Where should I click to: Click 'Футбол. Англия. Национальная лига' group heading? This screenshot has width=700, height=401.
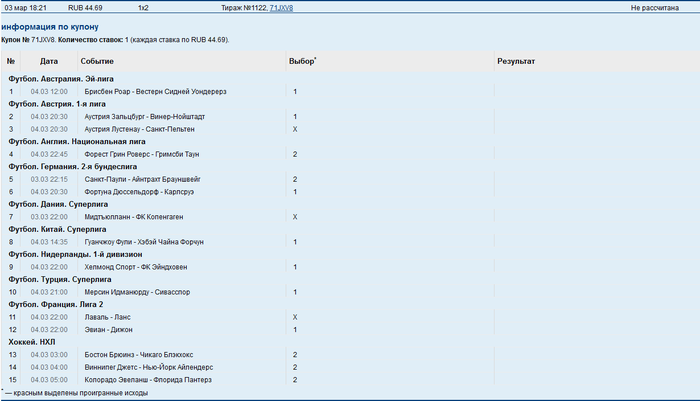(x=77, y=142)
